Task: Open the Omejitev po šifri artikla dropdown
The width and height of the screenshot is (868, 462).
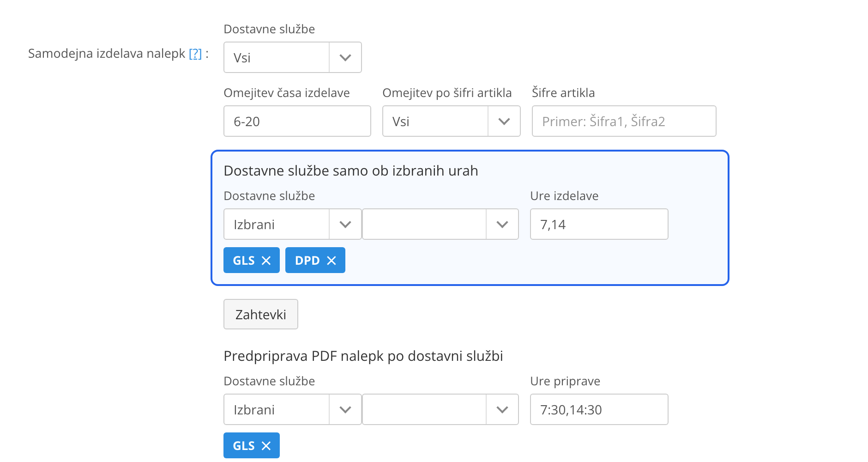Action: 451,121
